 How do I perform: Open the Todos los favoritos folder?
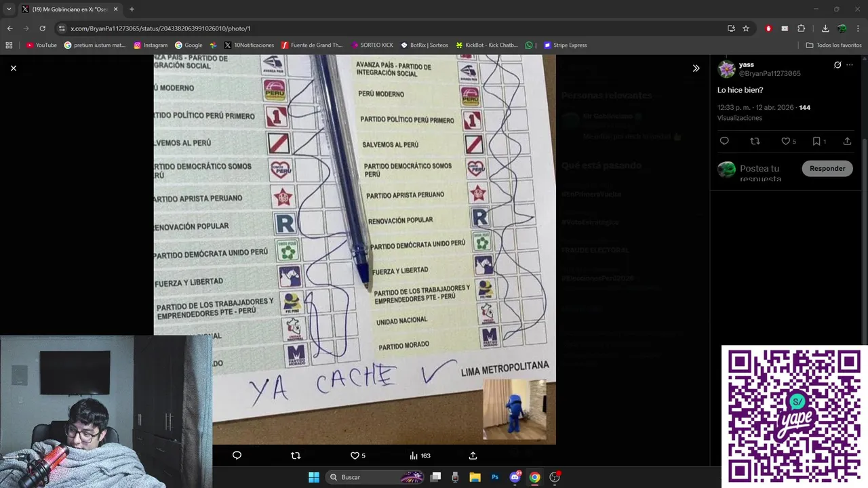[x=833, y=45]
